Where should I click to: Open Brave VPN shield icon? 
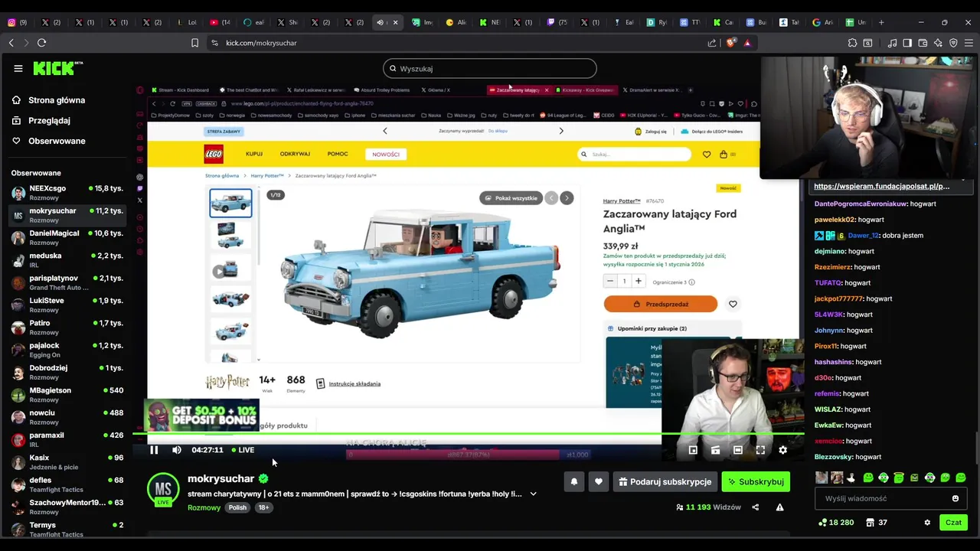tap(953, 43)
